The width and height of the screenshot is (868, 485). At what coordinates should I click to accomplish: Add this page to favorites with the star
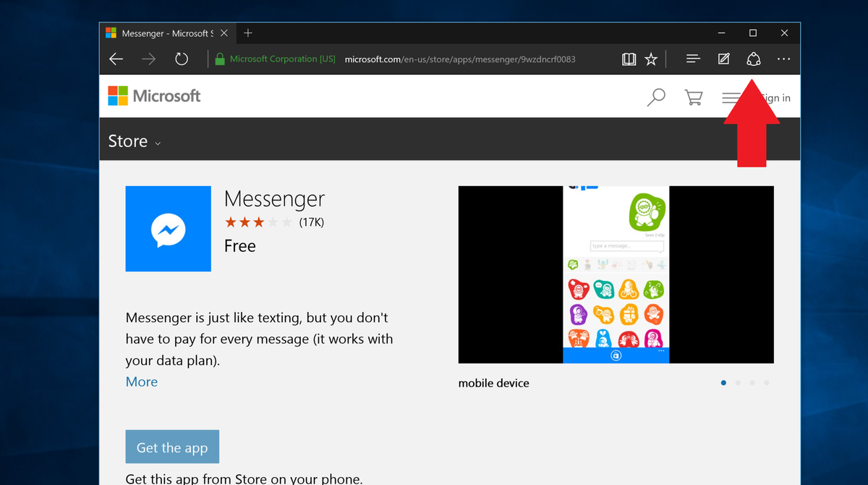click(650, 59)
